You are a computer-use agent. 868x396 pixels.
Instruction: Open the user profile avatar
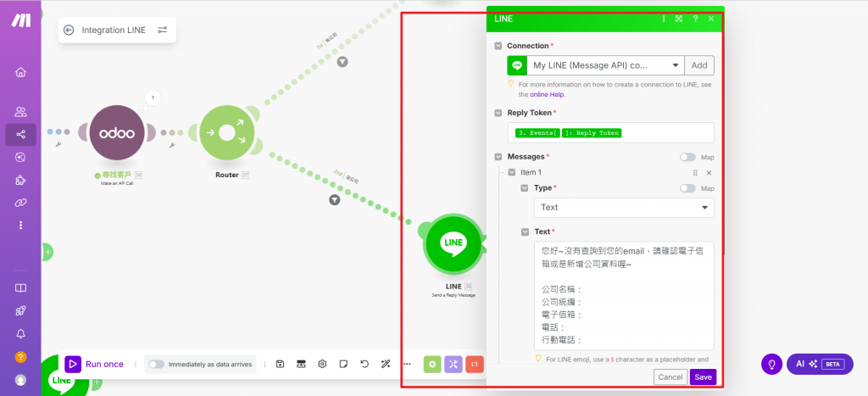[20, 380]
